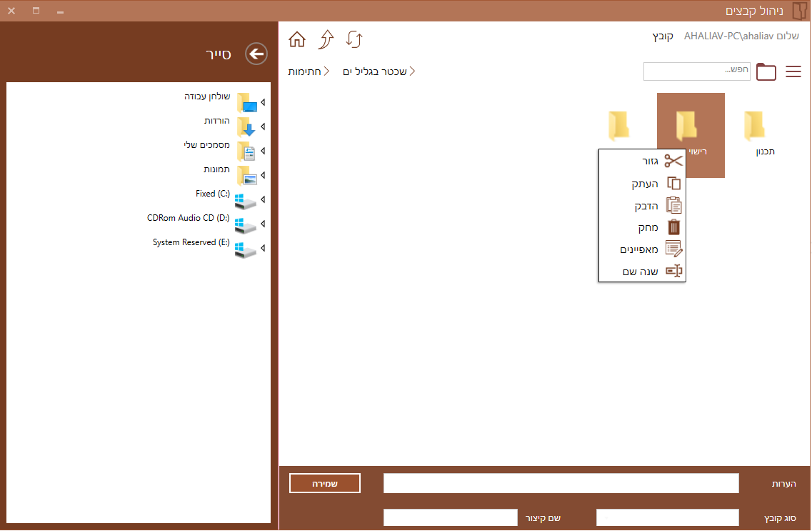Choose גזור from the context menu
This screenshot has height=531, width=812.
tap(642, 161)
